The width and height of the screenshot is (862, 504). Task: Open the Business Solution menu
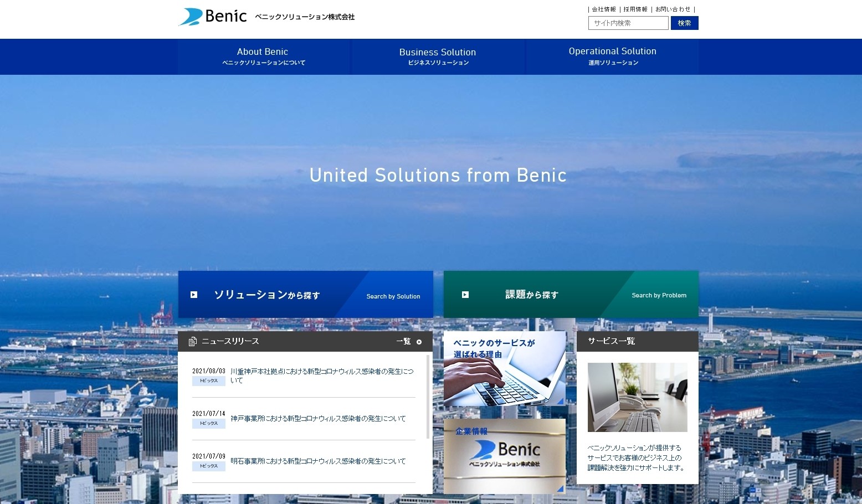click(x=438, y=56)
